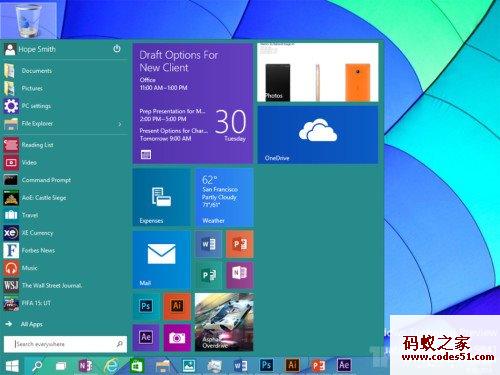Open OneDrive tile
The image size is (500, 375).
click(318, 135)
